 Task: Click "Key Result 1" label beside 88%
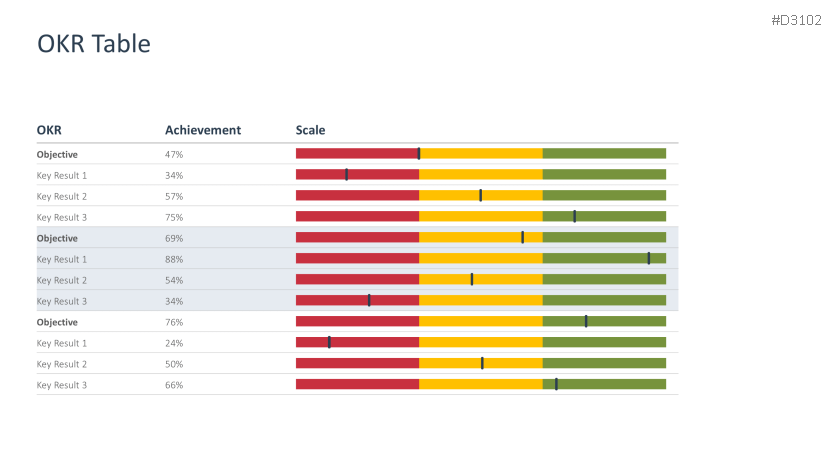62,260
